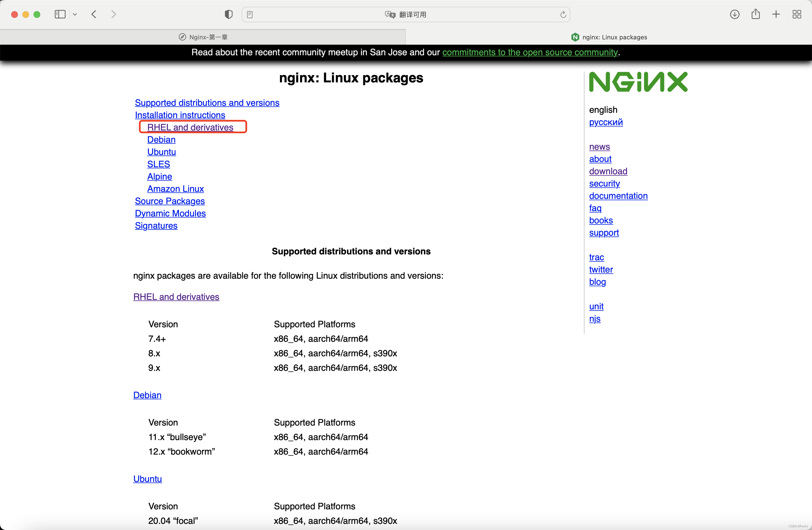Open a new tab with plus icon
Viewport: 812px width, 530px height.
pos(776,14)
